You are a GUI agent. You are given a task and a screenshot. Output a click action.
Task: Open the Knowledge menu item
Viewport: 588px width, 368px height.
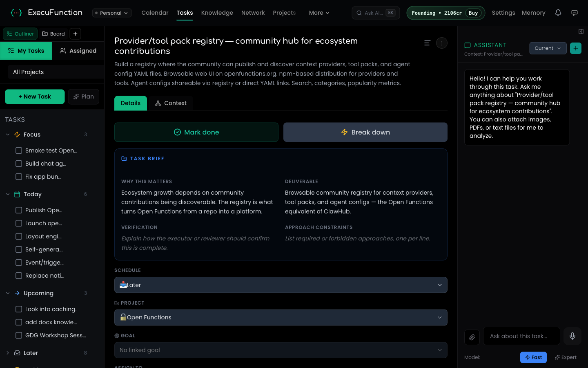click(217, 13)
